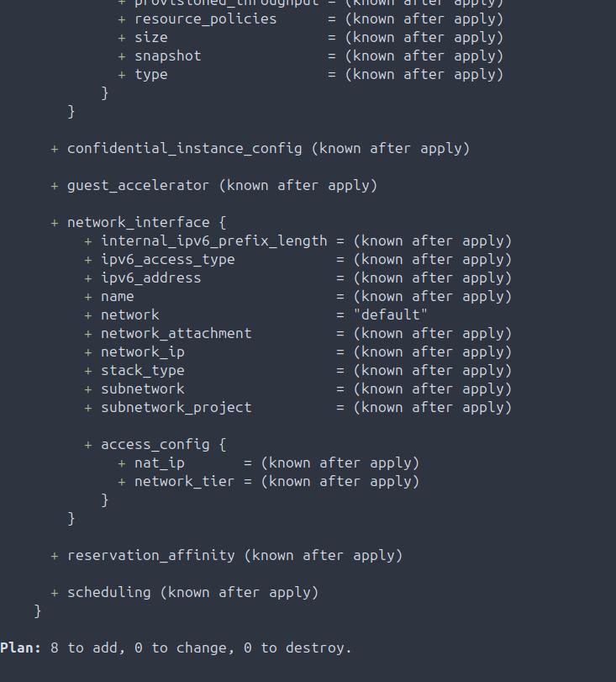This screenshot has width=616, height=682.
Task: Click the snapshot attribute line
Action: click(167, 56)
